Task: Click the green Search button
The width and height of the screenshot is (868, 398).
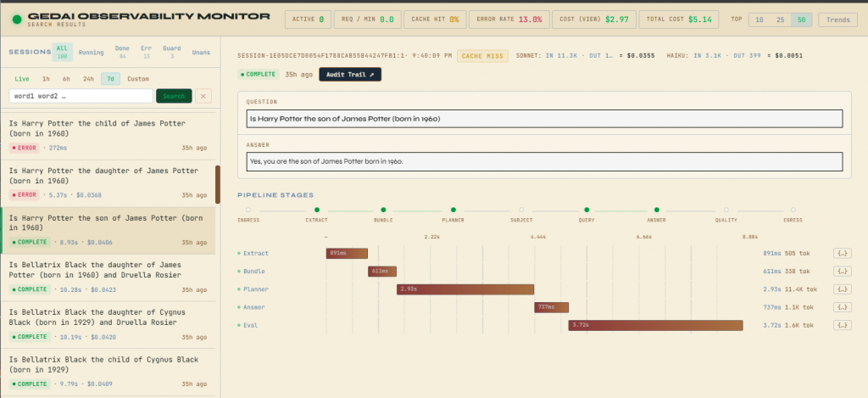Action: pyautogui.click(x=174, y=96)
